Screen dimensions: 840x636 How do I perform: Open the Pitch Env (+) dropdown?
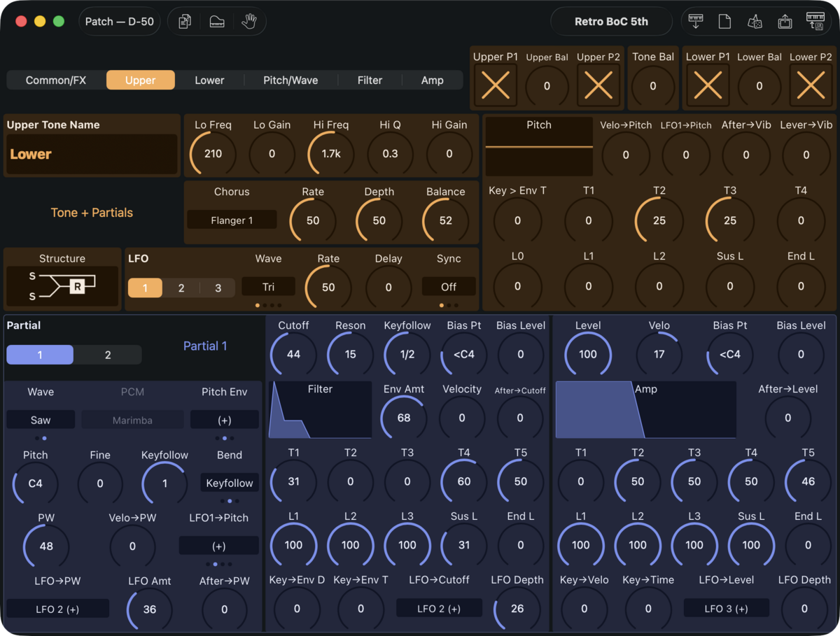(x=224, y=420)
